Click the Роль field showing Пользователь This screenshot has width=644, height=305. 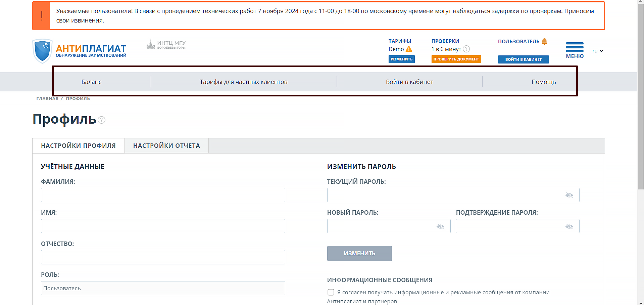pyautogui.click(x=163, y=288)
